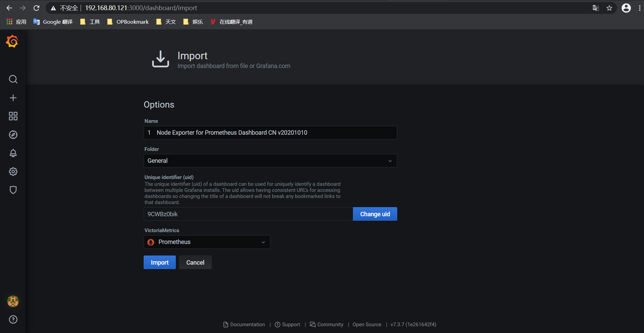Viewport: 644px width, 333px height.
Task: Click the Google Translate page icon
Action: click(596, 8)
